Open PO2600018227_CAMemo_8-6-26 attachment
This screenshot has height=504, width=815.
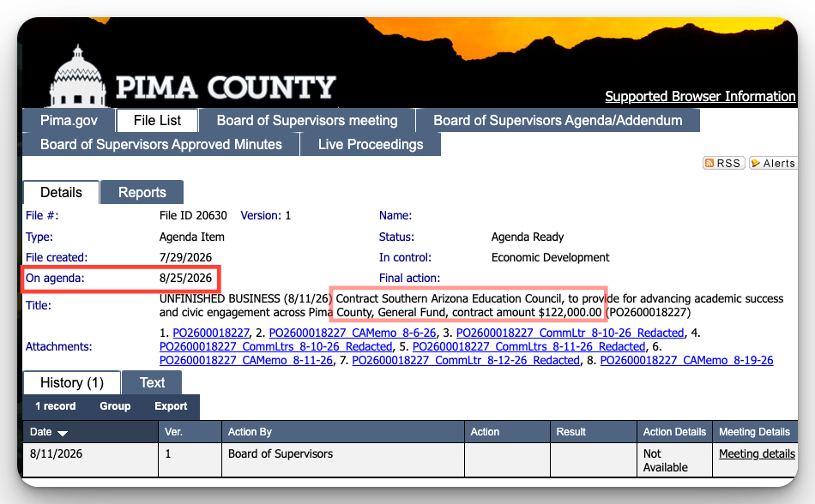(x=353, y=333)
